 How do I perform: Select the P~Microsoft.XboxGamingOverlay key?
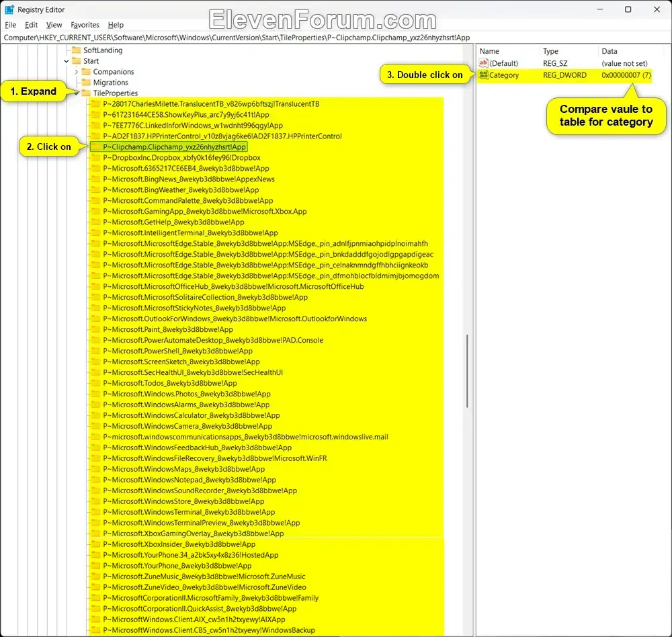pos(194,534)
